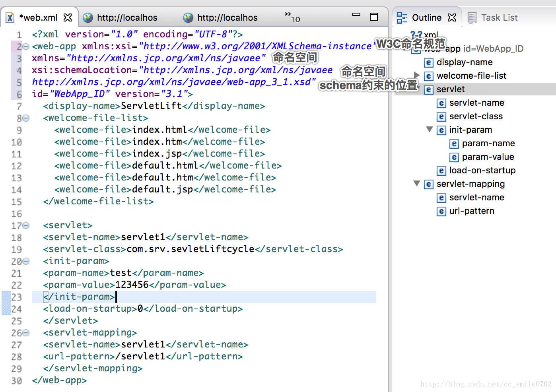Image resolution: width=556 pixels, height=392 pixels.
Task: Click the Task List tab icon
Action: click(472, 17)
